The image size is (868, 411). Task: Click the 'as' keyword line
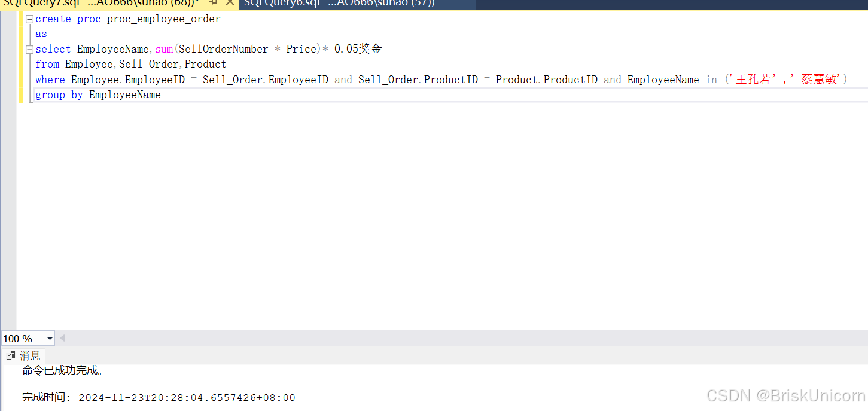pyautogui.click(x=41, y=34)
